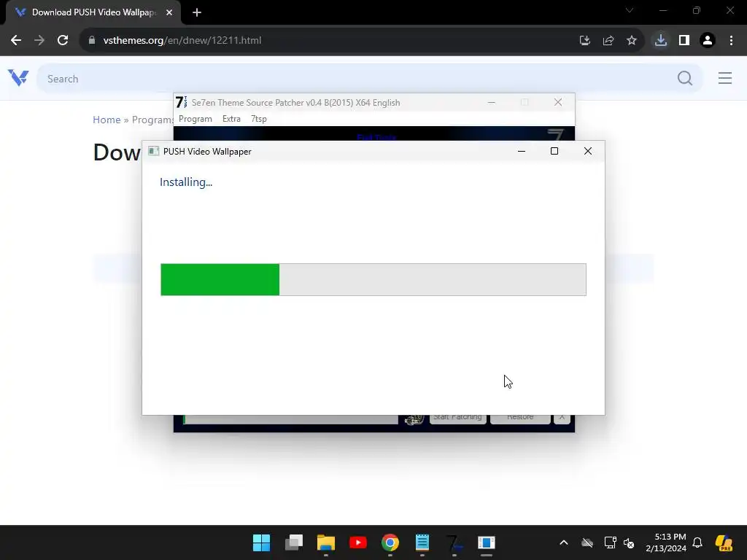The image size is (747, 560).
Task: Share this page using the share icon
Action: 608,41
